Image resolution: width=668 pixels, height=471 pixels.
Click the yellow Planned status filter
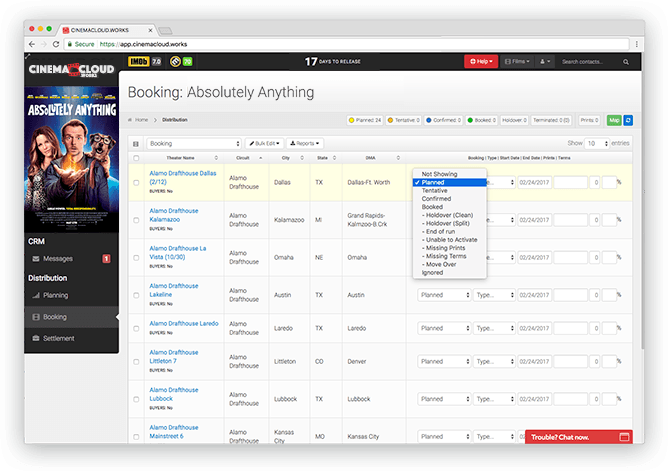(x=367, y=120)
